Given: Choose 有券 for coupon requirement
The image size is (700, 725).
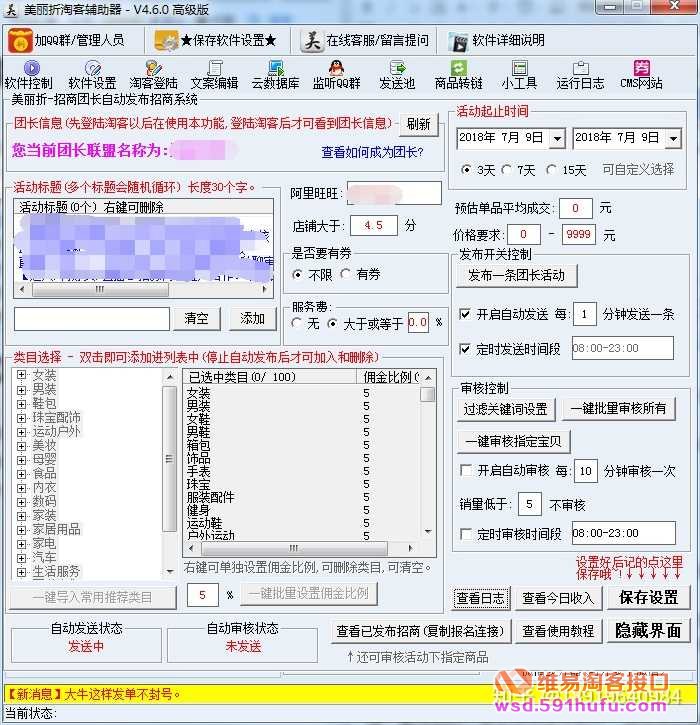Looking at the screenshot, I should coord(345,274).
